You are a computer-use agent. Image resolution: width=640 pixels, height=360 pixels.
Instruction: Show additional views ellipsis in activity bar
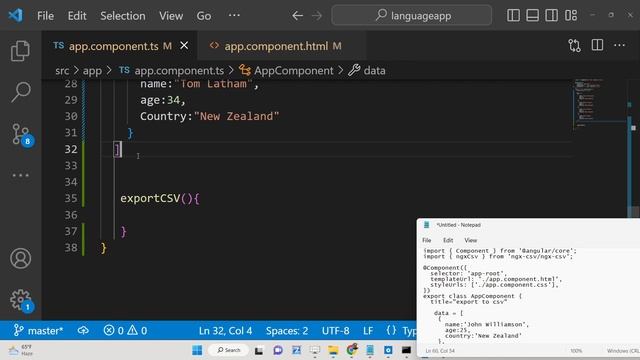point(20,176)
